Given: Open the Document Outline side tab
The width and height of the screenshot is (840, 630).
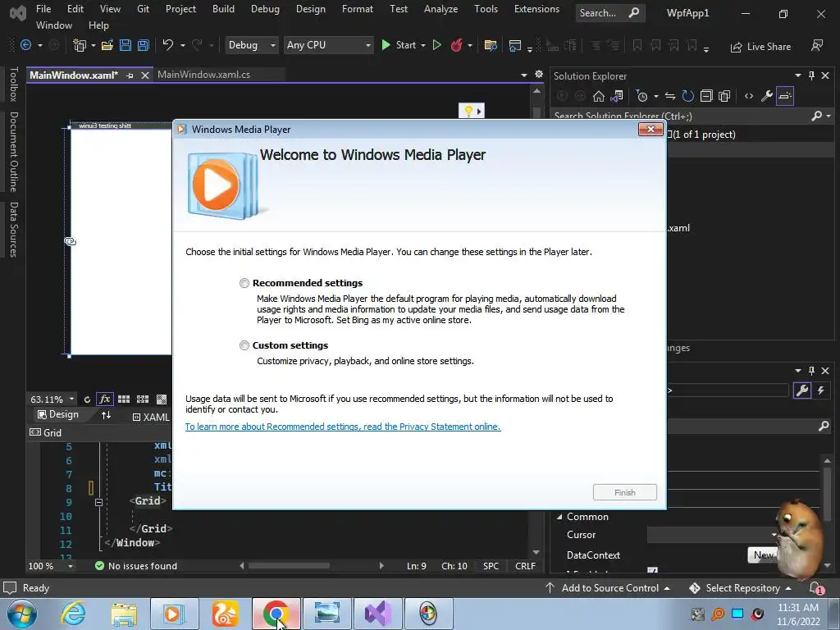Looking at the screenshot, I should pos(14,152).
